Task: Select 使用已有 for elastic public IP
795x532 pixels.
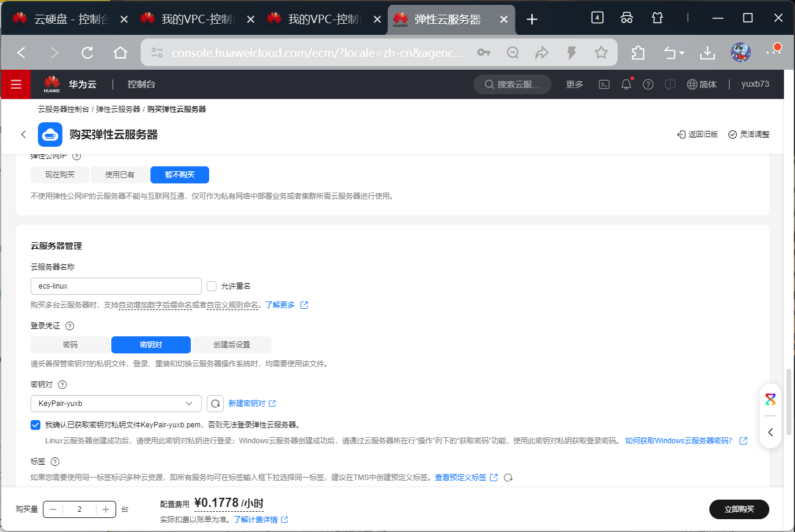Action: 120,175
